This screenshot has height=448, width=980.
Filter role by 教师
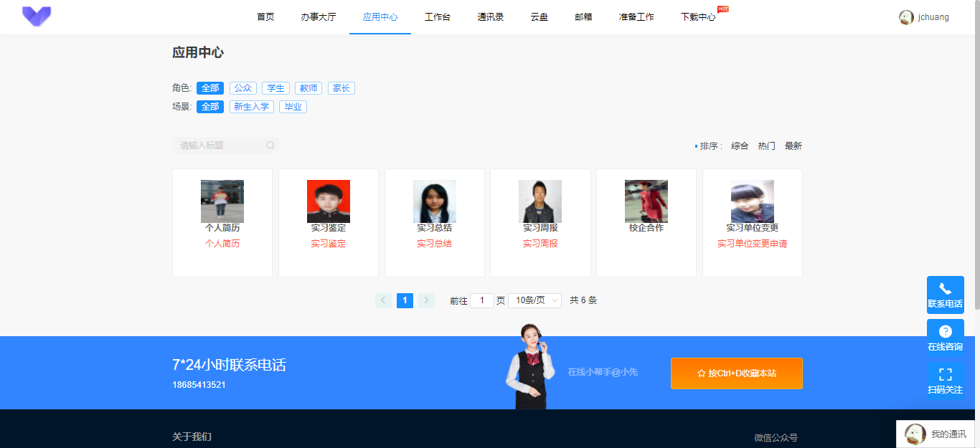(x=308, y=88)
